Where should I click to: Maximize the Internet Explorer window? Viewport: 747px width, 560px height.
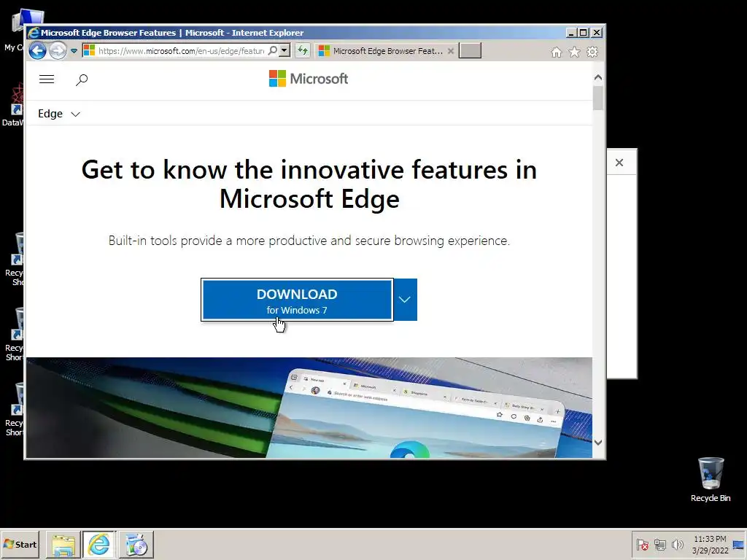click(x=584, y=32)
